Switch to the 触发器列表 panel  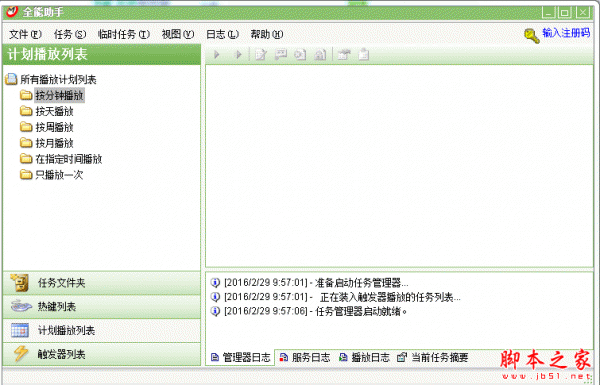[102, 354]
